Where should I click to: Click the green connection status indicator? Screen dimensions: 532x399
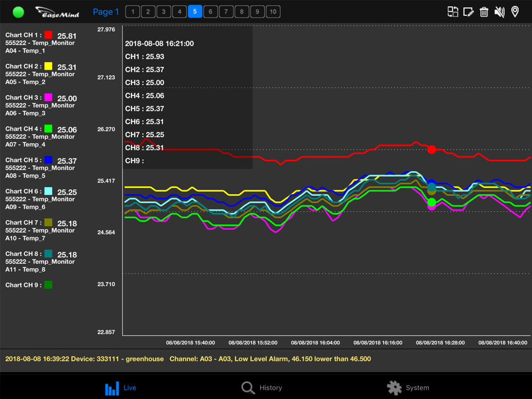(18, 12)
